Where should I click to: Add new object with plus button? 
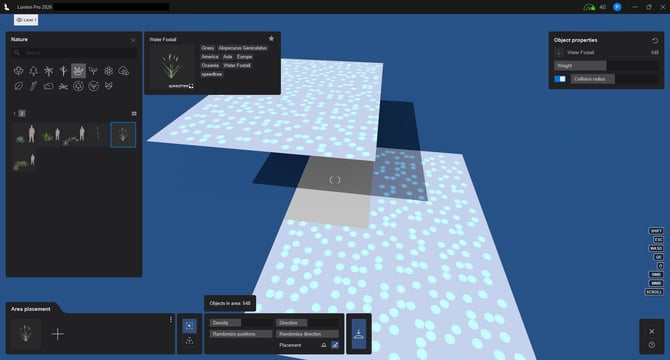(x=57, y=334)
